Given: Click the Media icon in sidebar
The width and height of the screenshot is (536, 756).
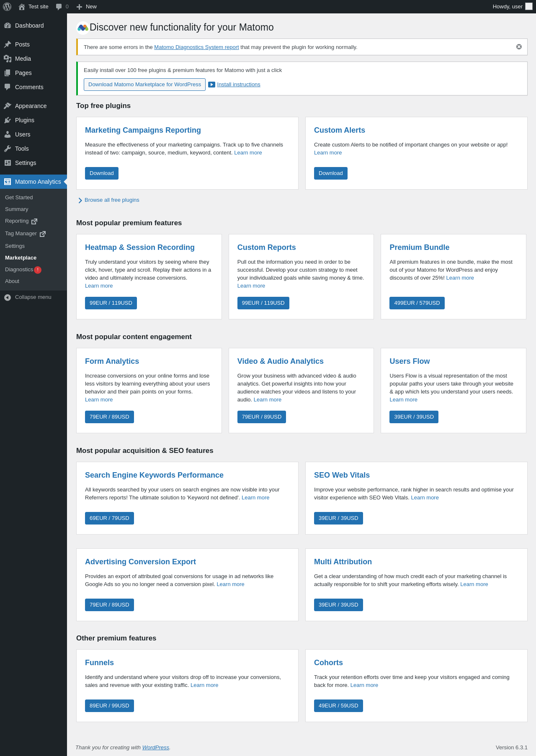Looking at the screenshot, I should point(8,59).
